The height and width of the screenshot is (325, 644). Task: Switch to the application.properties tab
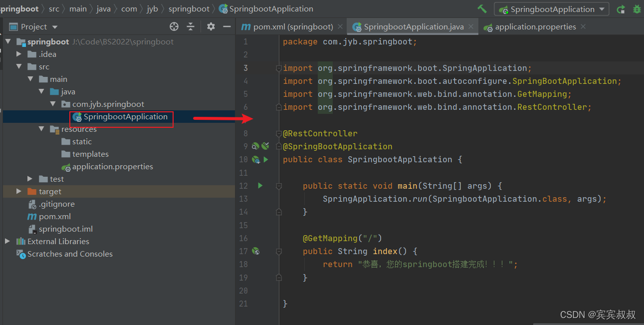point(535,27)
